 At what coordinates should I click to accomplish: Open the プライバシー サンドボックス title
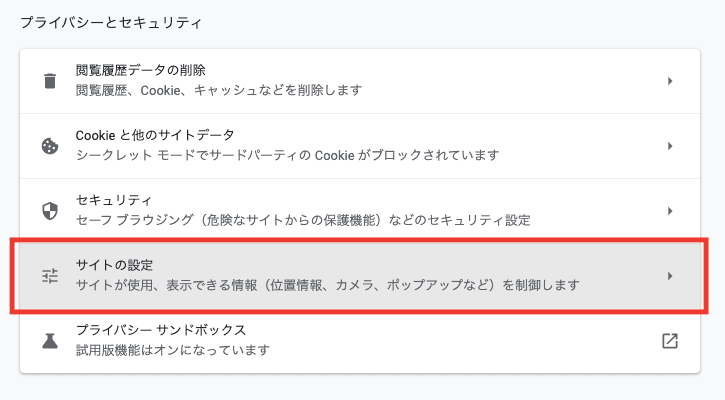pos(161,330)
